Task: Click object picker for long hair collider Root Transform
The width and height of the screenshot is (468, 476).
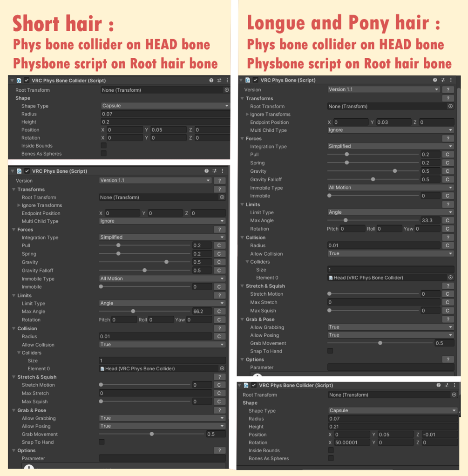Action: click(x=454, y=394)
